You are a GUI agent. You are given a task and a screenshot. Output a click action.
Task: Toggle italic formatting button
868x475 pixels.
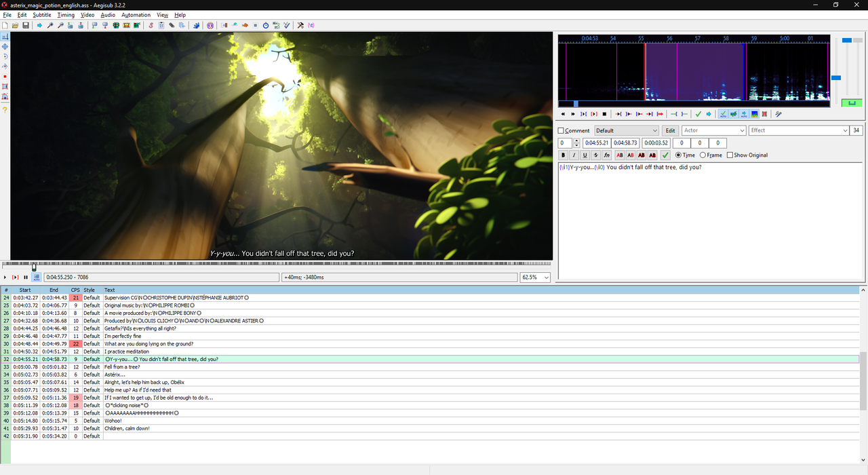coord(574,155)
